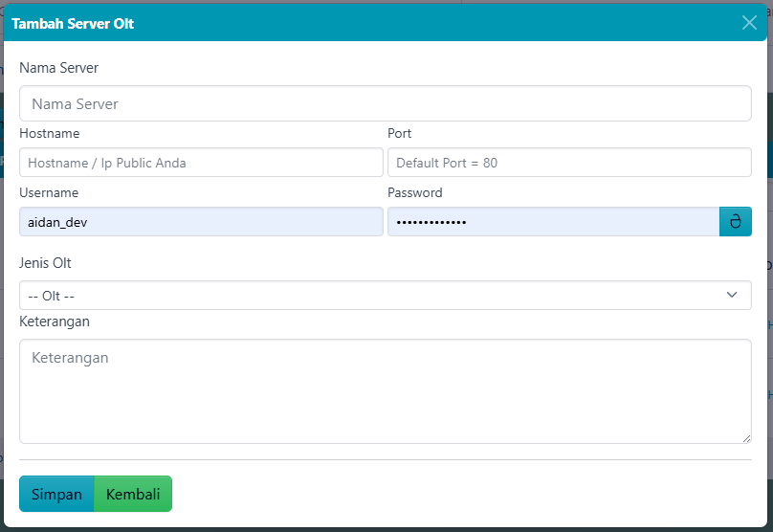Click inside the masked Password field
The width and height of the screenshot is (773, 532).
click(x=553, y=222)
